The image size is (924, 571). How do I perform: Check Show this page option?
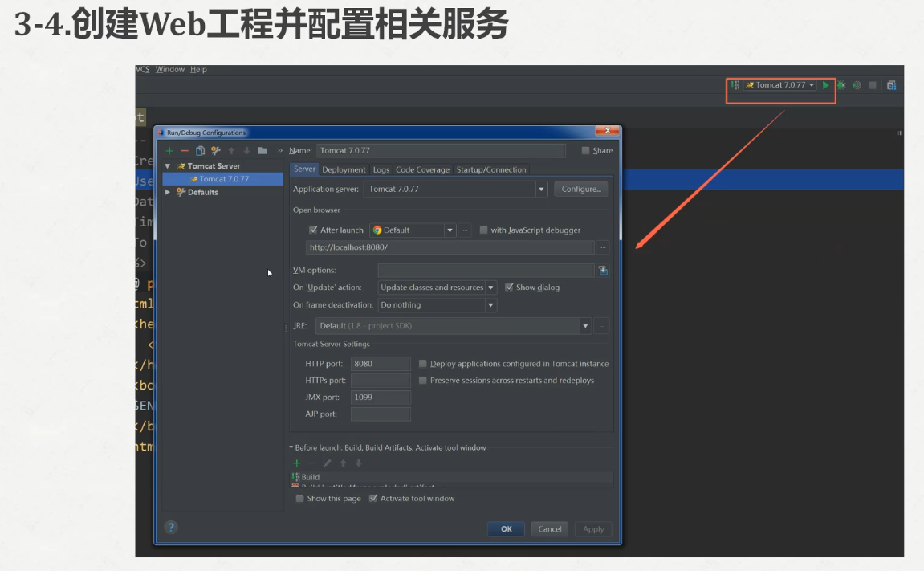(299, 499)
